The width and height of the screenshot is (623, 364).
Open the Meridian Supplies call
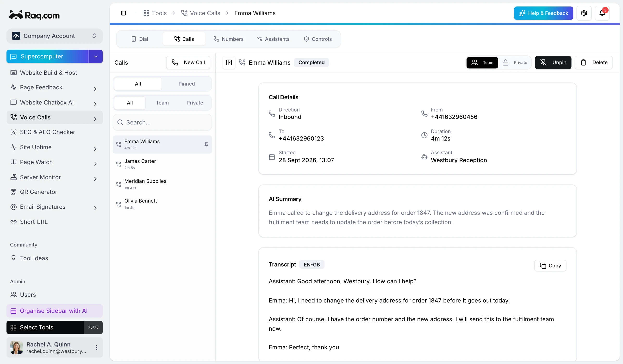coord(162,184)
